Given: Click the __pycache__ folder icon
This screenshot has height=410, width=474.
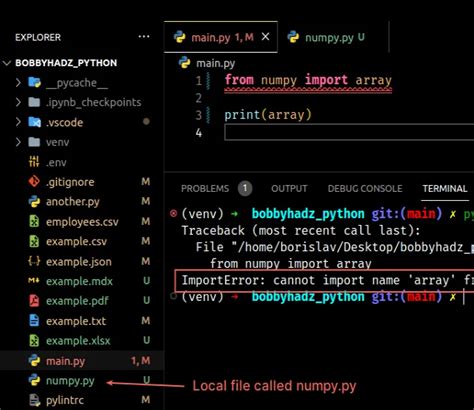Looking at the screenshot, I should [x=34, y=82].
